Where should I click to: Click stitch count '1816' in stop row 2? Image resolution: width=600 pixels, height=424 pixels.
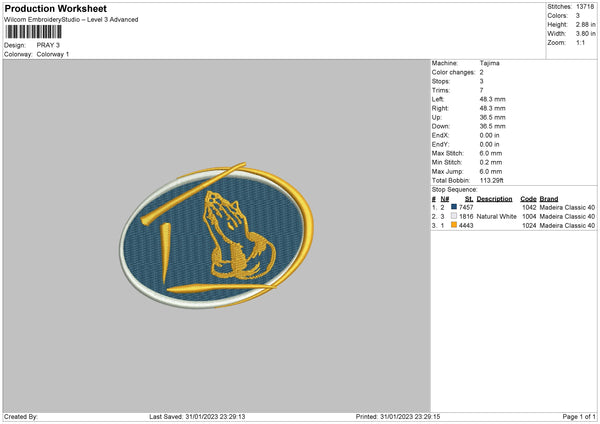click(466, 216)
